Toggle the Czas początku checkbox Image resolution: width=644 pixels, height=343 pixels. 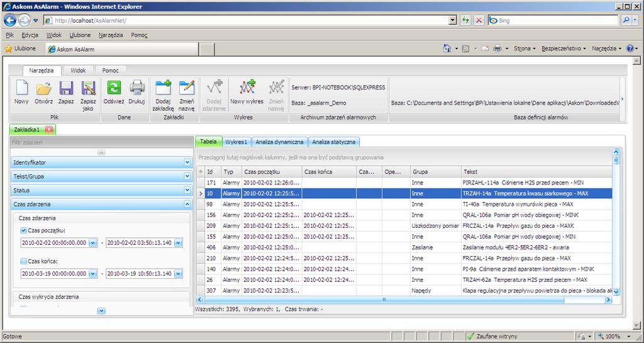23,230
